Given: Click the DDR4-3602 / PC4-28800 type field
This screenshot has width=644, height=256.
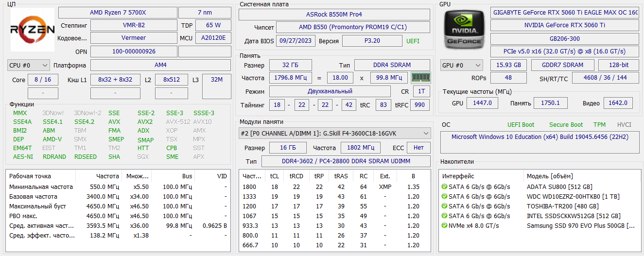Looking at the screenshot, I should tap(346, 161).
